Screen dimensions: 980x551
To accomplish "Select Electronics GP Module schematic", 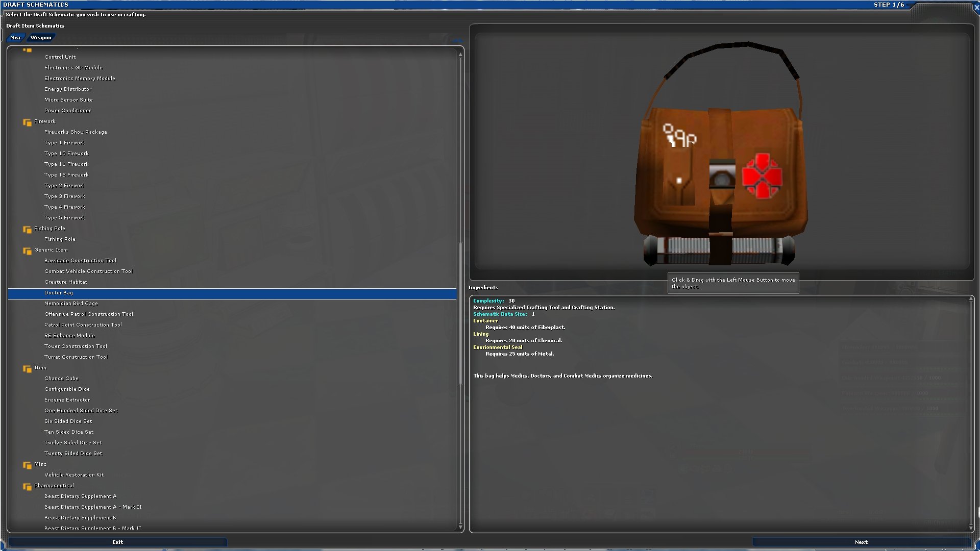I will point(73,68).
